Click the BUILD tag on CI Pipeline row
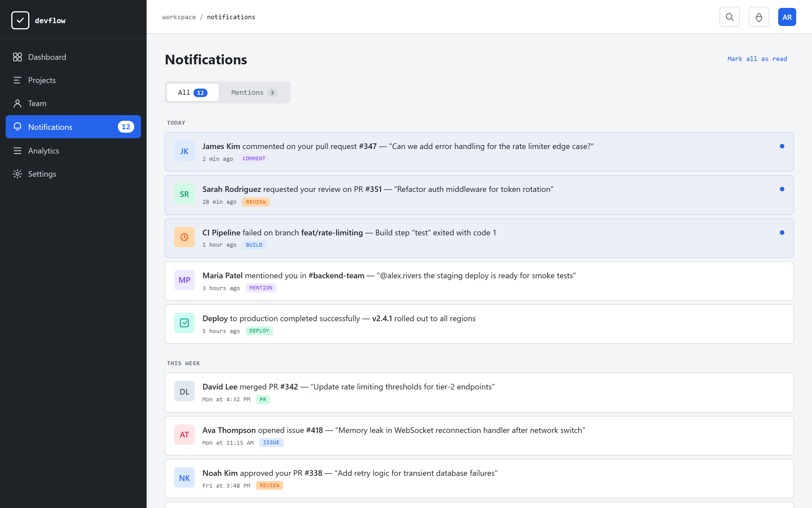The height and width of the screenshot is (508, 812). point(254,245)
